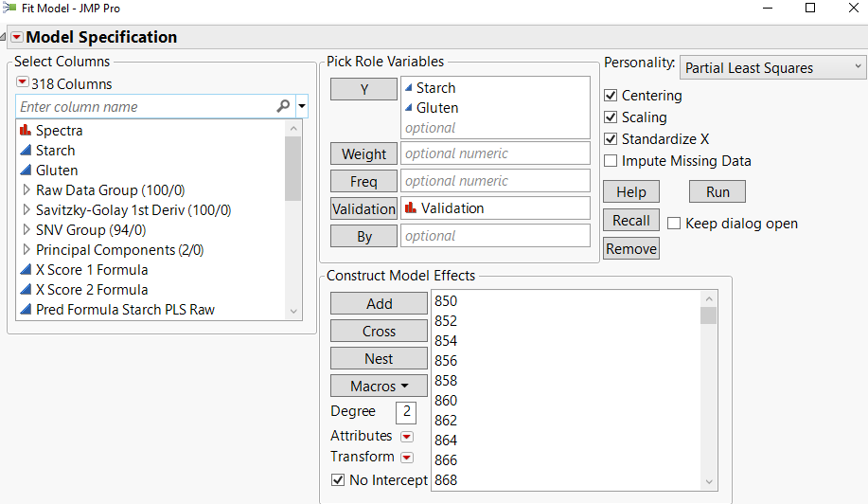Expand the Raw Data Group columns
This screenshot has height=504, width=868.
pos(26,190)
